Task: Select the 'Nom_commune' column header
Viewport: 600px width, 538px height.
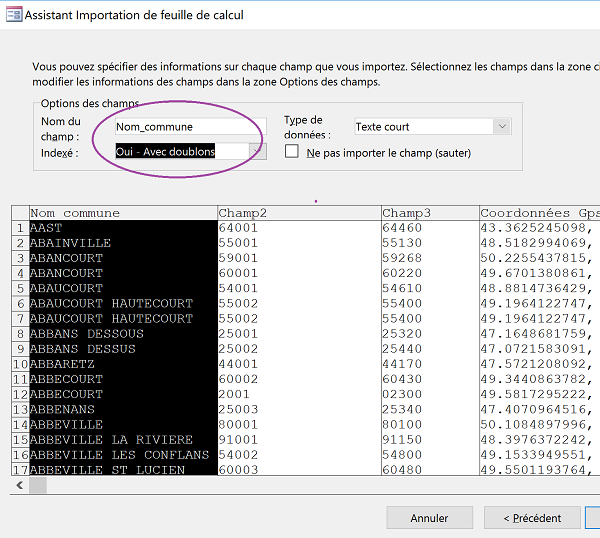Action: tap(123, 213)
